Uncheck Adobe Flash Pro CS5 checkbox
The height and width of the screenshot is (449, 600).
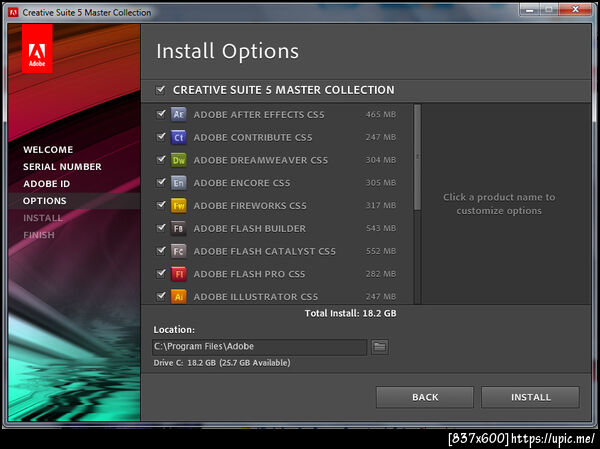pos(161,273)
